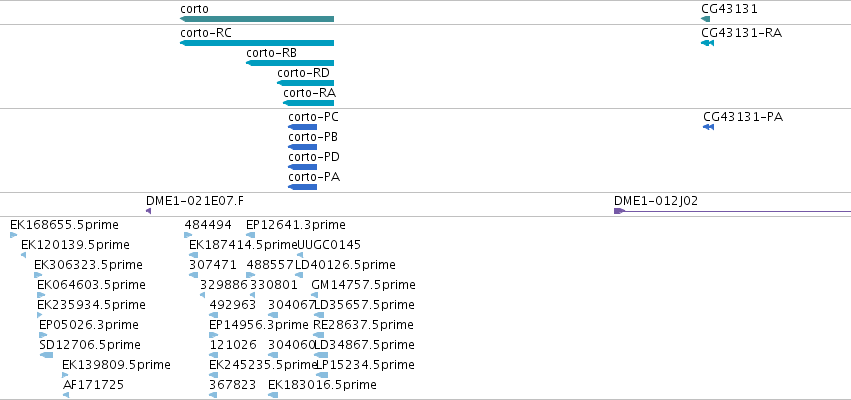Select the corto-RB transcript feature
Viewport: 851px width, 400px height.
(x=290, y=63)
